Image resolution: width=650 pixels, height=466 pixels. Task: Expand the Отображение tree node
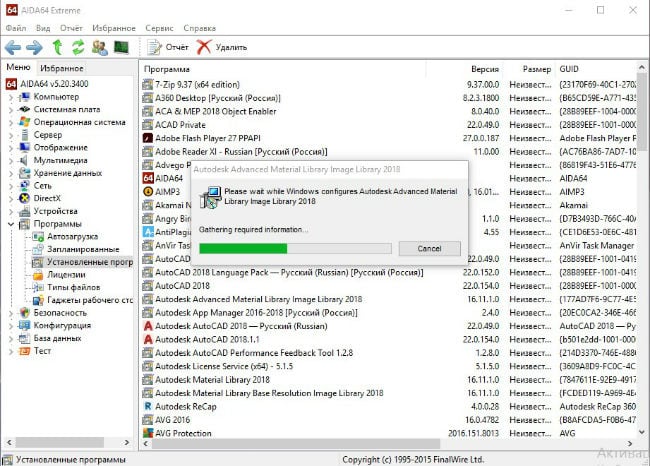(x=11, y=148)
